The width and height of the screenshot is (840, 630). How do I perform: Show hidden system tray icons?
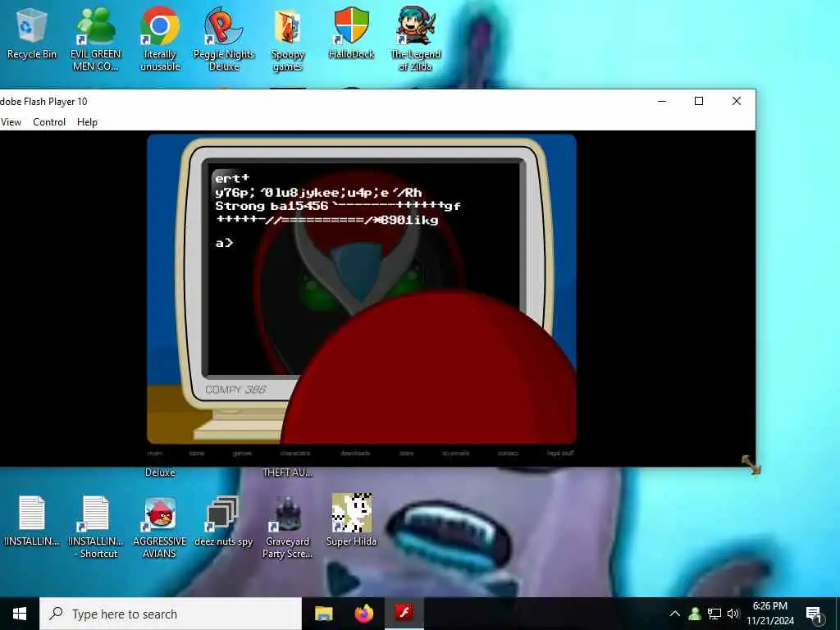pos(675,614)
